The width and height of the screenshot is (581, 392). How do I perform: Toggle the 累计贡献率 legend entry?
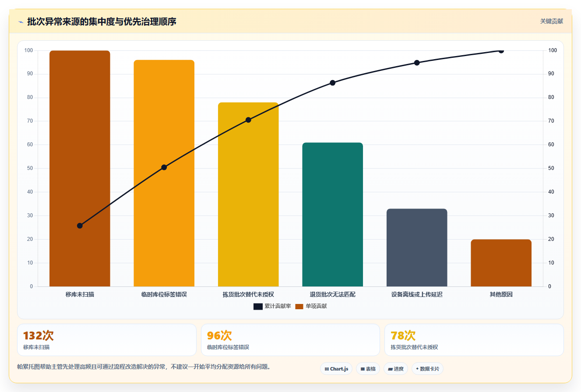tap(272, 306)
